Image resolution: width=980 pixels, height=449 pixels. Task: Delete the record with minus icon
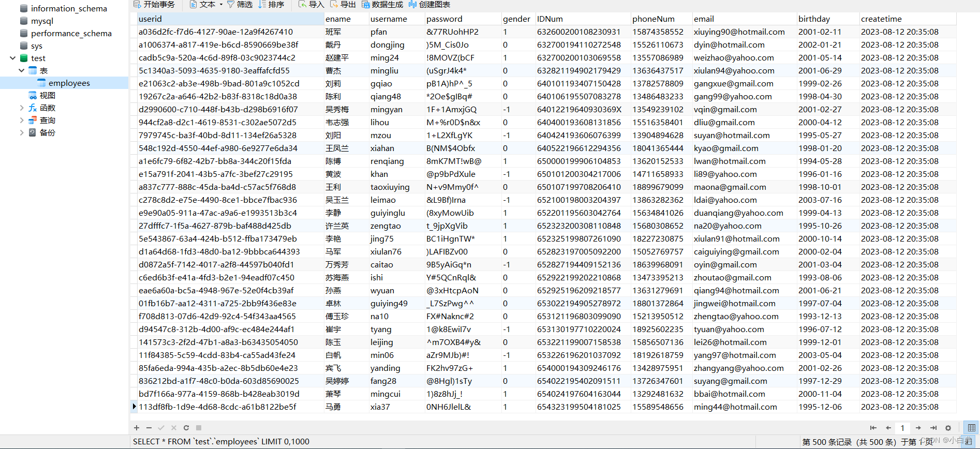coord(149,428)
